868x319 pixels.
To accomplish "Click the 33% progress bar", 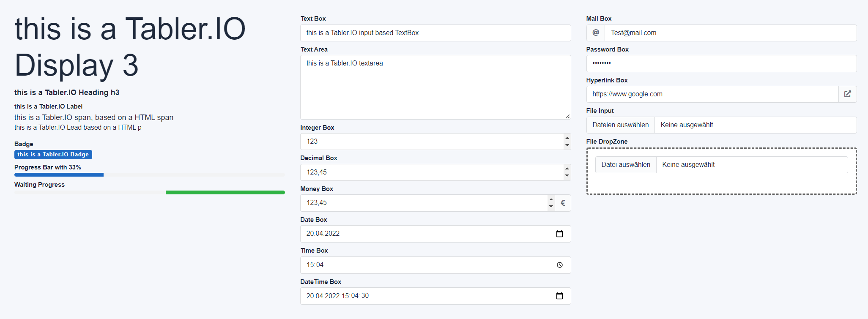I will click(150, 174).
